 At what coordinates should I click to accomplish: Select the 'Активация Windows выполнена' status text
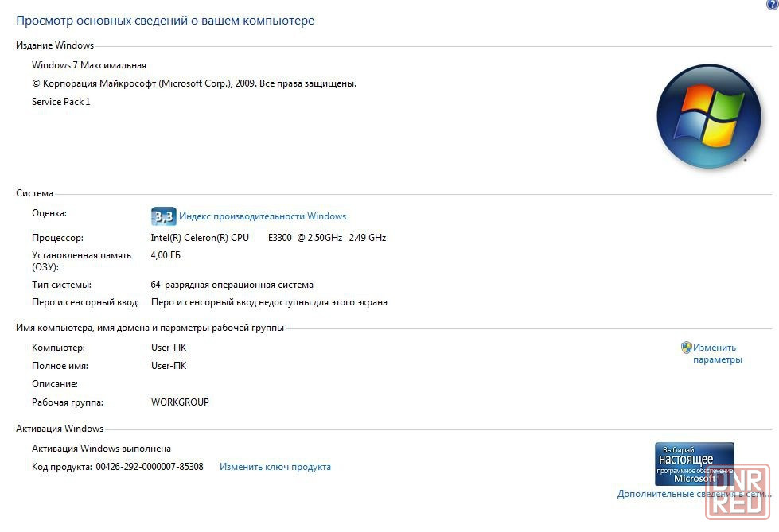pyautogui.click(x=101, y=449)
